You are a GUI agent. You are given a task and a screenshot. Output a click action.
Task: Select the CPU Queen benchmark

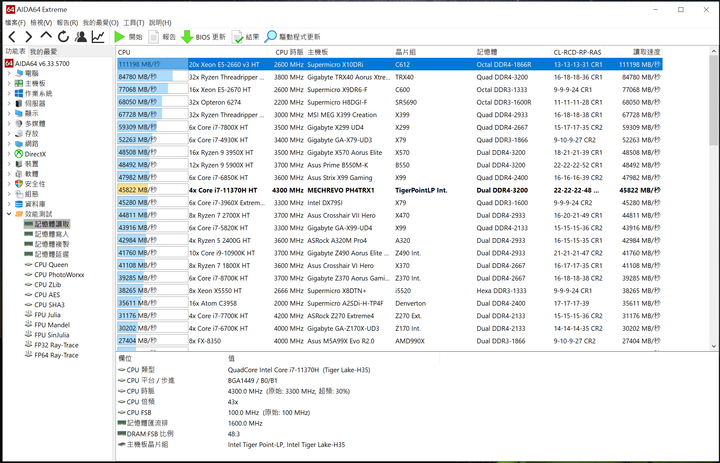coord(46,265)
